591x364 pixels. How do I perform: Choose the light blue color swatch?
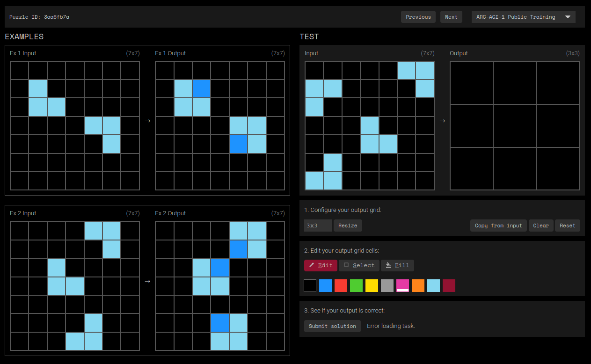[433, 285]
